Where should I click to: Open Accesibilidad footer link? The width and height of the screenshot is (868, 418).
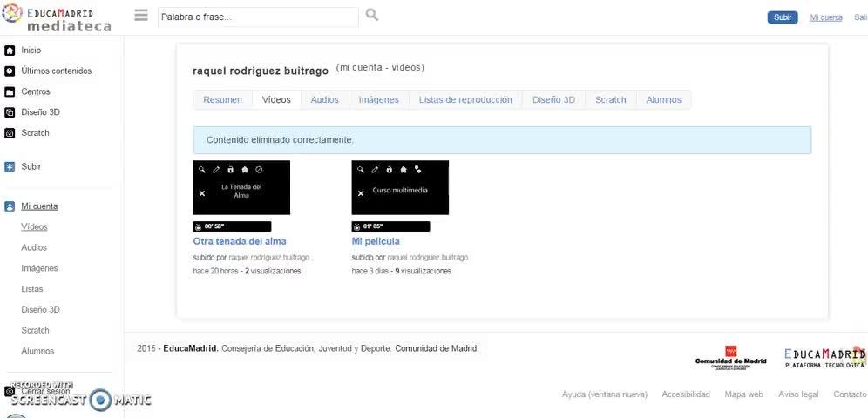coord(686,394)
